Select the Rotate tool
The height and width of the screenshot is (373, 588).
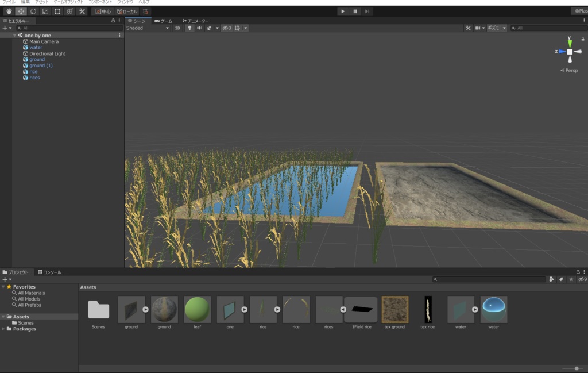coord(33,11)
